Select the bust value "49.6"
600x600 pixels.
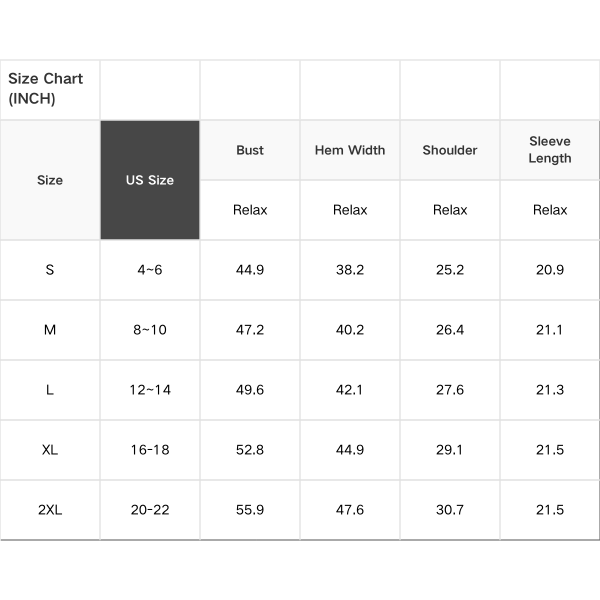(x=250, y=390)
